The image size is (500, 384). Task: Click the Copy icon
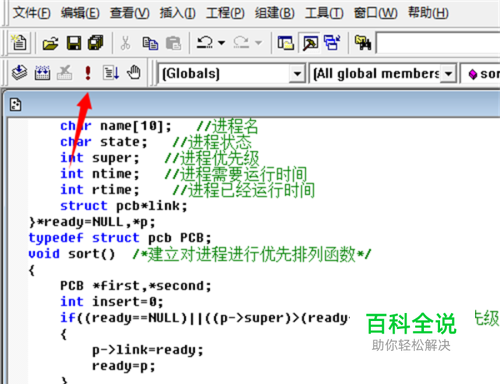point(150,43)
